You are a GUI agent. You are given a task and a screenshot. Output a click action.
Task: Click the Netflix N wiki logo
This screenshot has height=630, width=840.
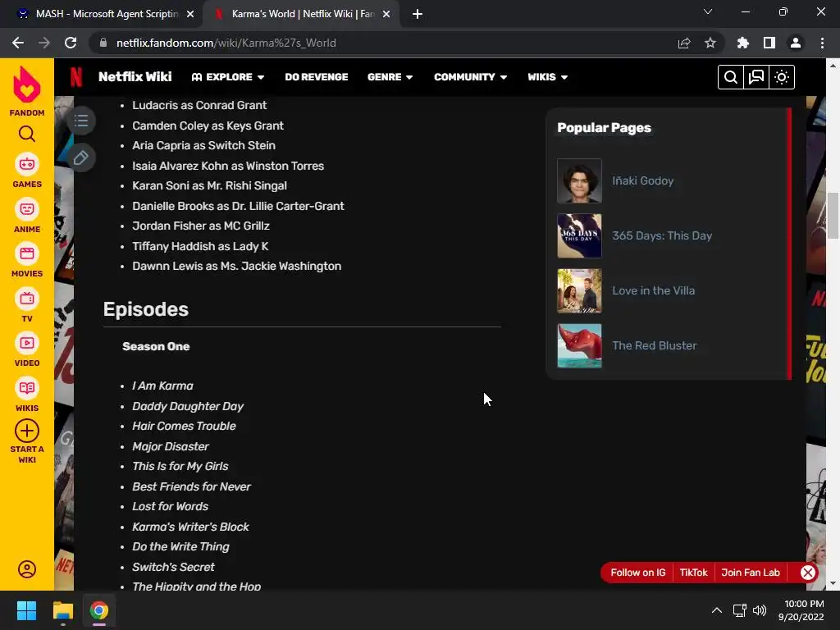pyautogui.click(x=76, y=76)
